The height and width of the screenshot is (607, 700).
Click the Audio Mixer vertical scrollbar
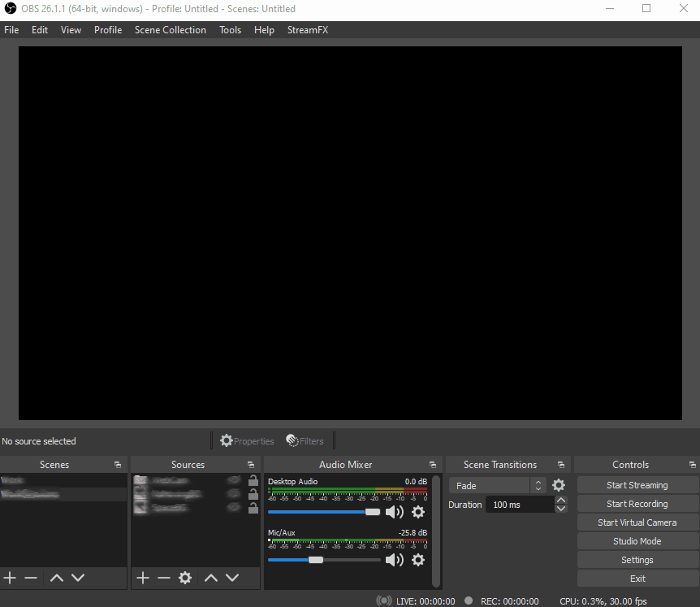tap(436, 531)
